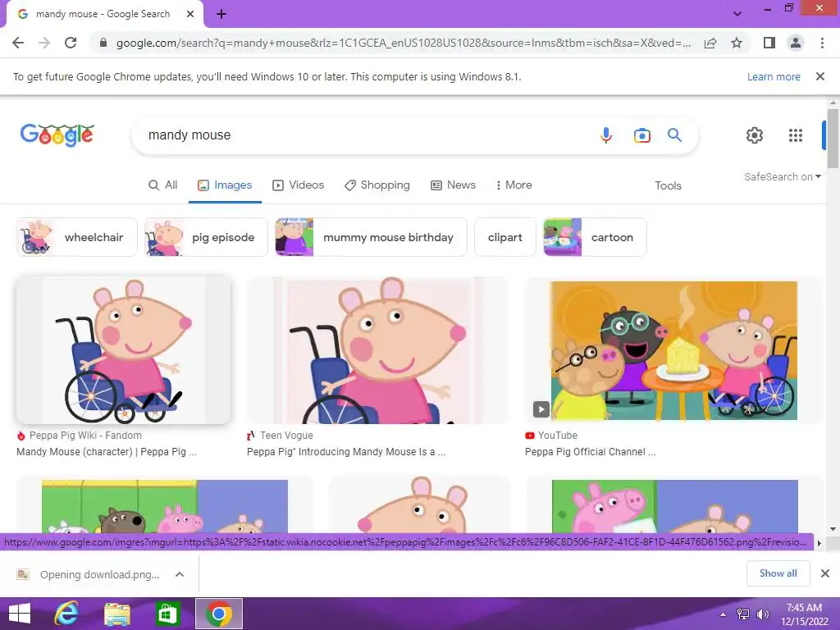
Task: Filter by the pig episode chip
Action: tap(206, 237)
